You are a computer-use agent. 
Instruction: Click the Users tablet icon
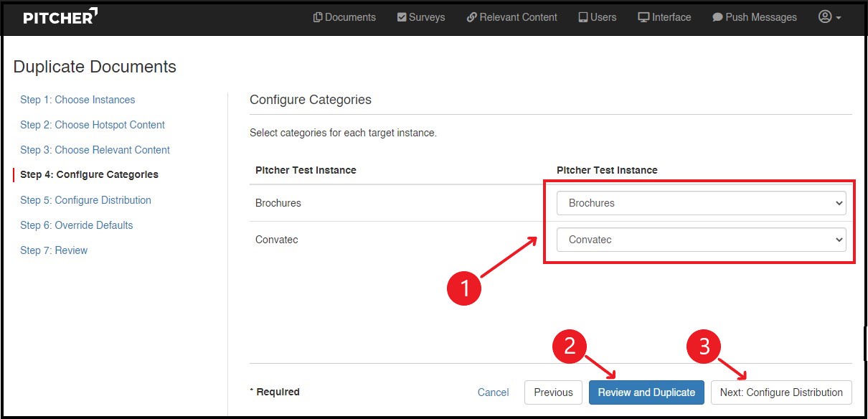(x=583, y=17)
